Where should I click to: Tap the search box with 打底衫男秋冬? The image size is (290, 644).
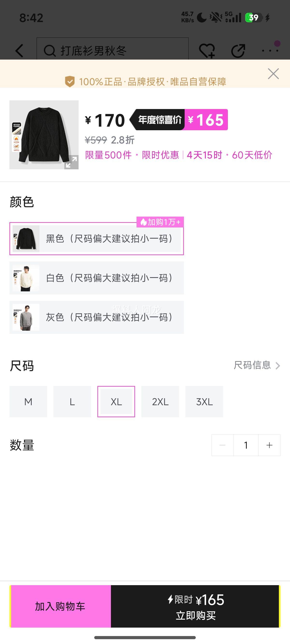[112, 51]
